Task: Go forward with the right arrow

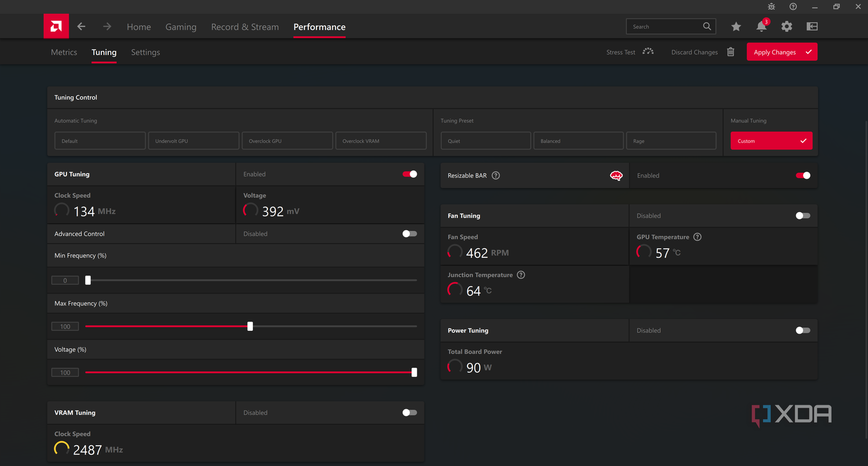Action: pos(107,27)
